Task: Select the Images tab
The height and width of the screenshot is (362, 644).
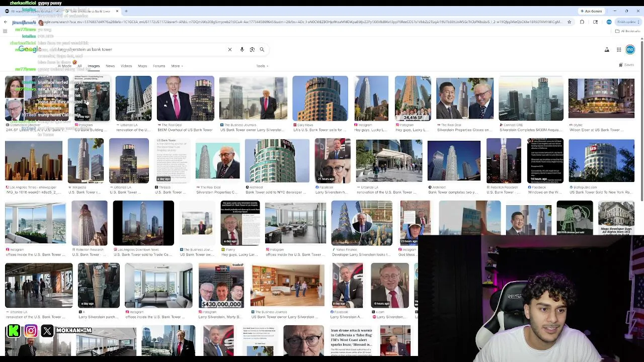Action: pos(94,66)
